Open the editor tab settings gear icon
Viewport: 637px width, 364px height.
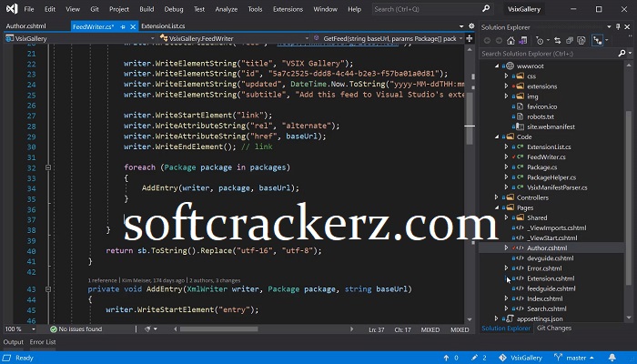tap(471, 26)
